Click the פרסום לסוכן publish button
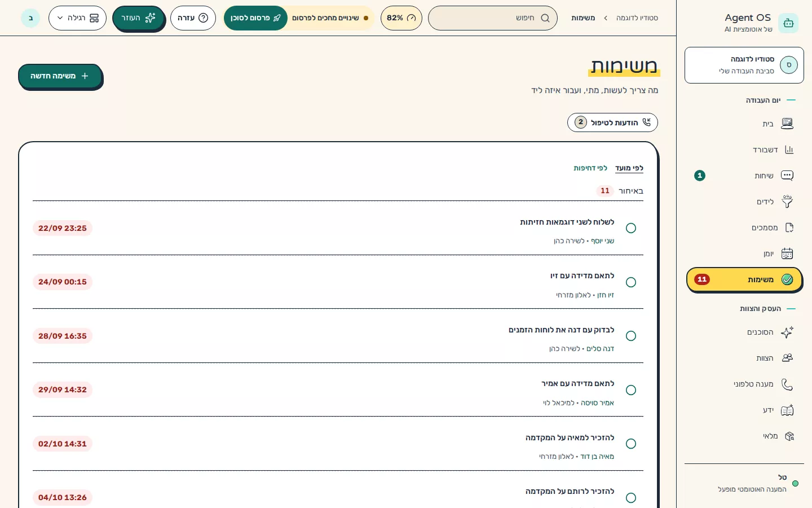812x508 pixels. coord(255,18)
